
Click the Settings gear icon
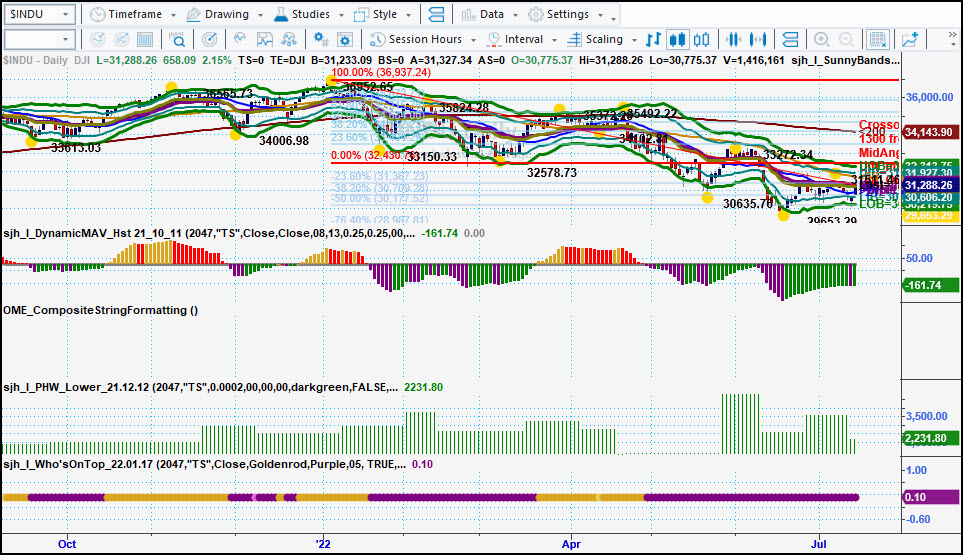click(x=536, y=14)
